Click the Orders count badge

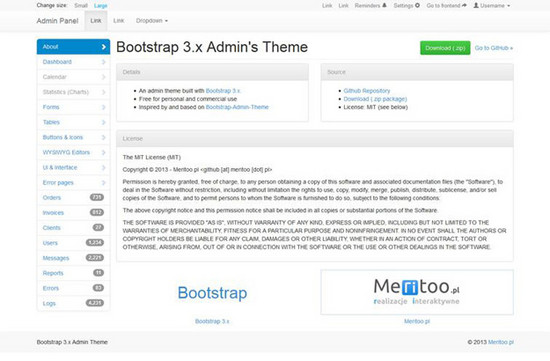(x=97, y=197)
